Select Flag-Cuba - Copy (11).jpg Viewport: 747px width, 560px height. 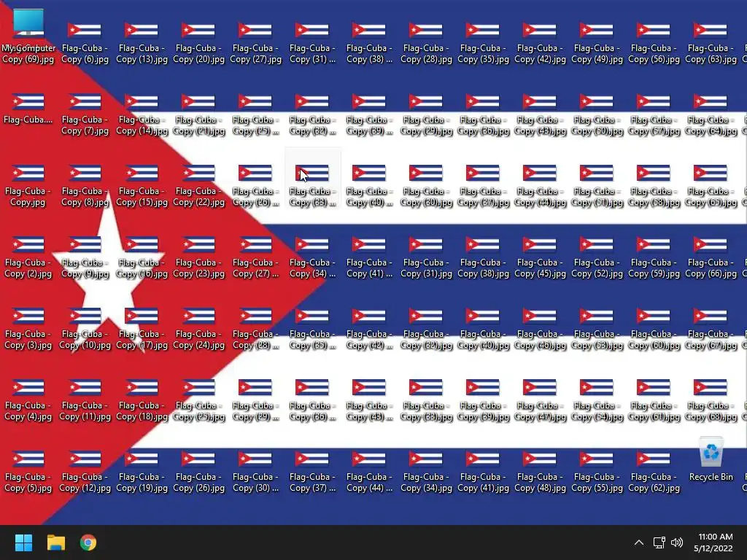click(x=85, y=400)
